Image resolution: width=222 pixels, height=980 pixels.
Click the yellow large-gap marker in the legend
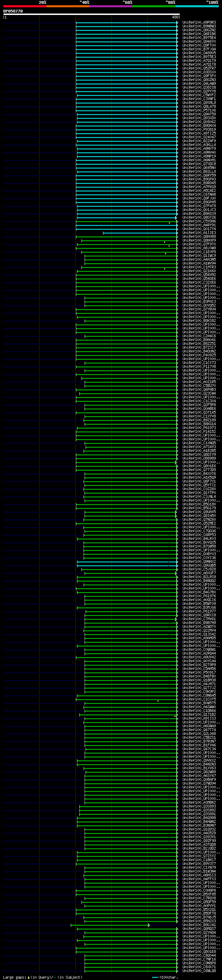click(x=28, y=977)
